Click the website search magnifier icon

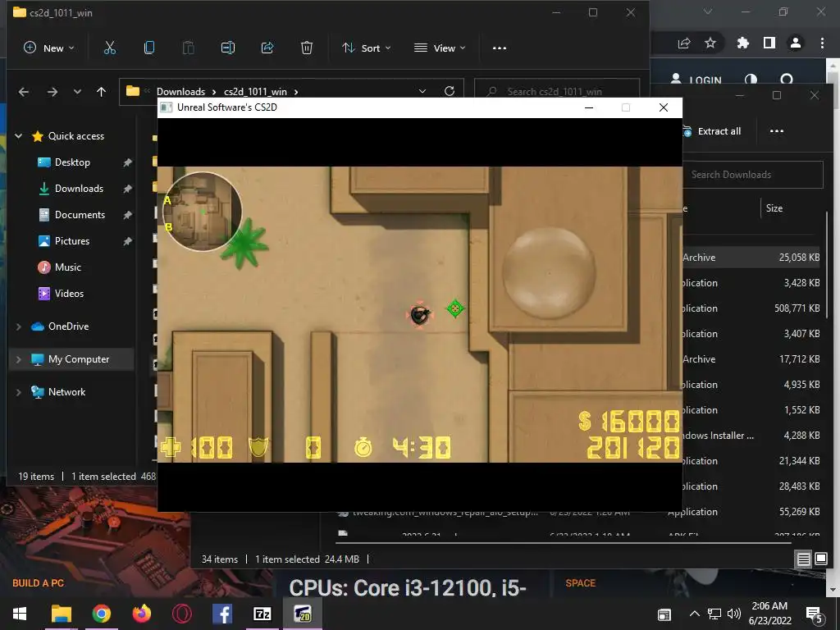click(787, 80)
